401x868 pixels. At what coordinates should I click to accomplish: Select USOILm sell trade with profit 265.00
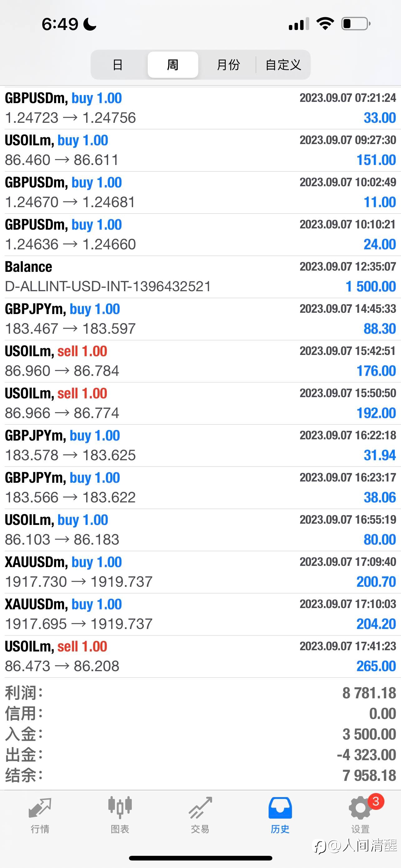tap(200, 656)
